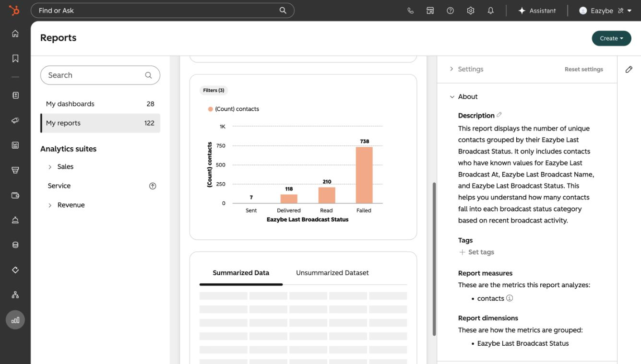The width and height of the screenshot is (641, 364).
Task: Click the sparkle Assistant button
Action: (537, 11)
